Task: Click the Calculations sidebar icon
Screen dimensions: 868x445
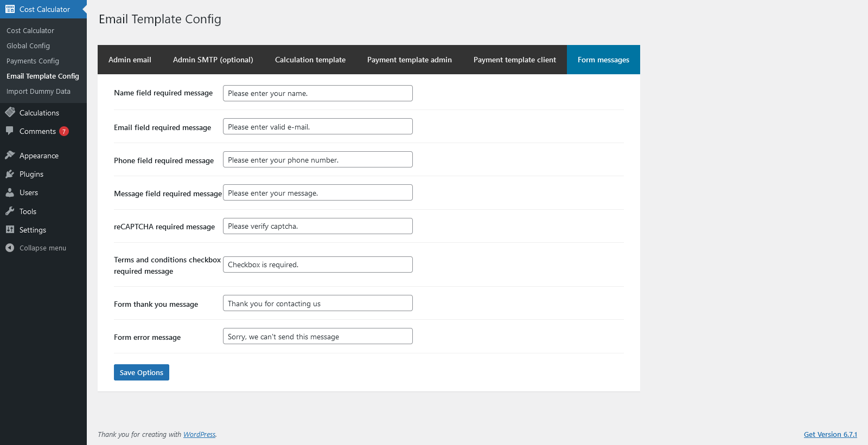Action: [x=10, y=113]
